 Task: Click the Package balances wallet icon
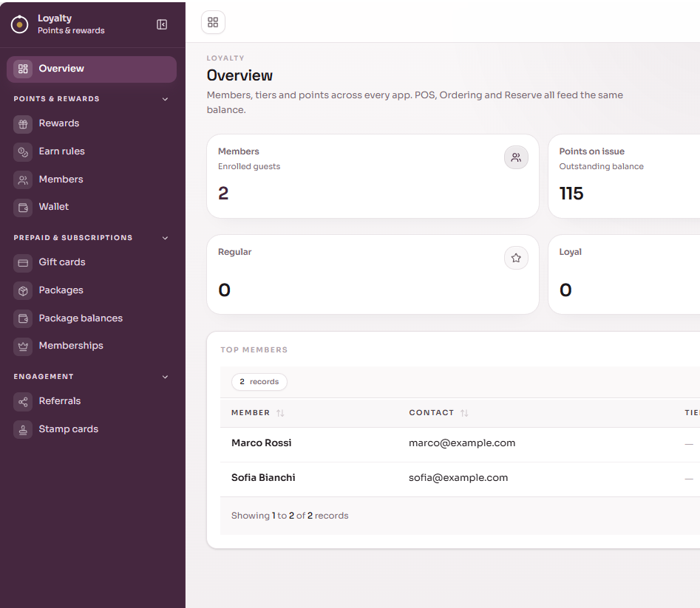point(23,318)
